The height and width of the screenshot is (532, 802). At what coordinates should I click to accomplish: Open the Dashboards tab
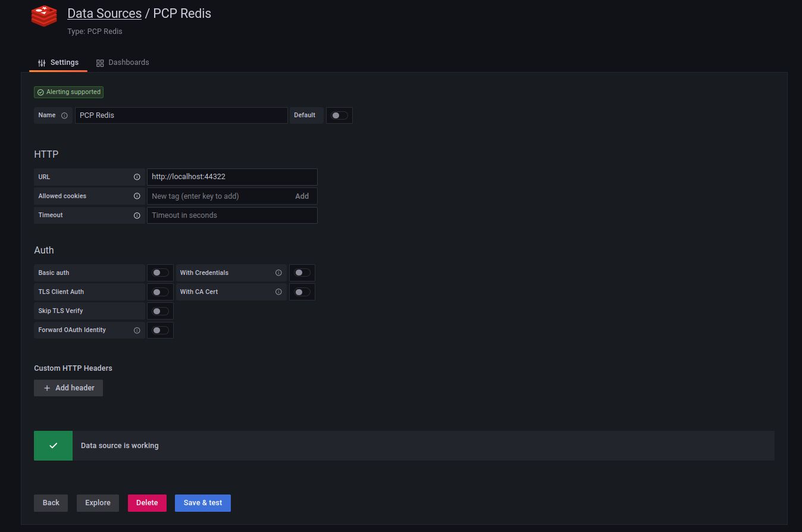(x=123, y=62)
